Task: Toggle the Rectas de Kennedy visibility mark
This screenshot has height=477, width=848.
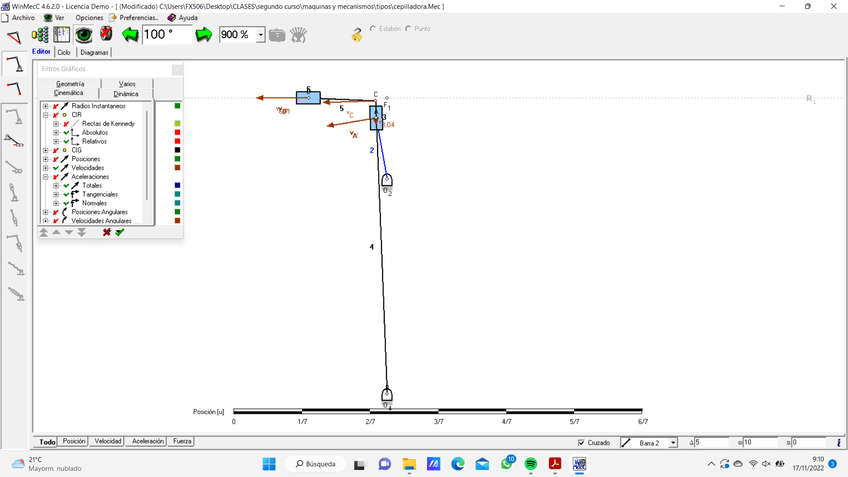Action: pyautogui.click(x=66, y=124)
